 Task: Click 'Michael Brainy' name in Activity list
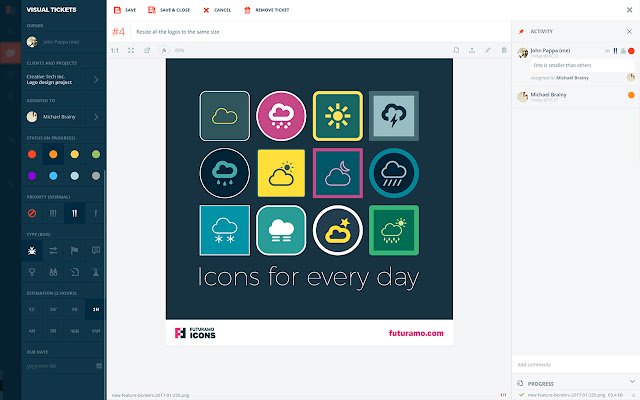[548, 95]
